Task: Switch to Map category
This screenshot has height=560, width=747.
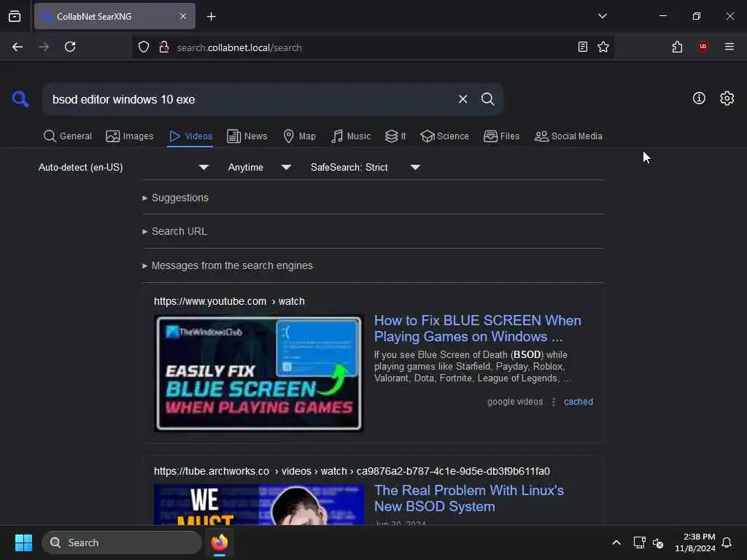Action: tap(300, 136)
